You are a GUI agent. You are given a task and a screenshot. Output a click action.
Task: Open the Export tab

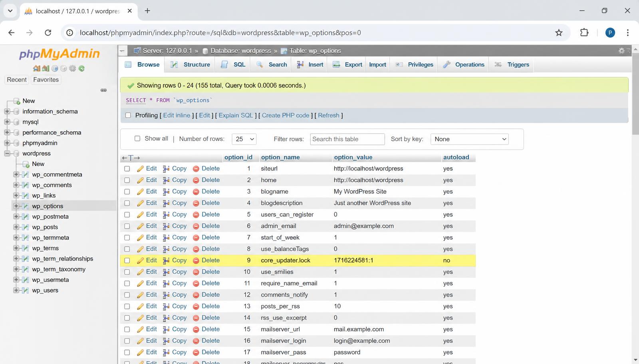coord(347,65)
